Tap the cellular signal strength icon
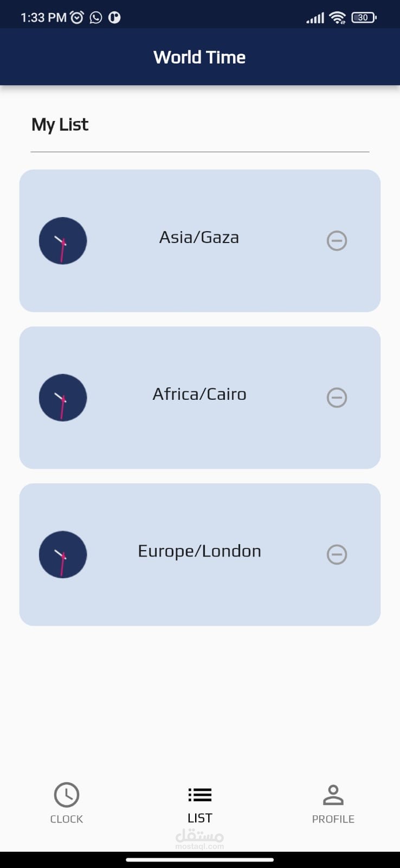This screenshot has height=868, width=400. coord(315,18)
